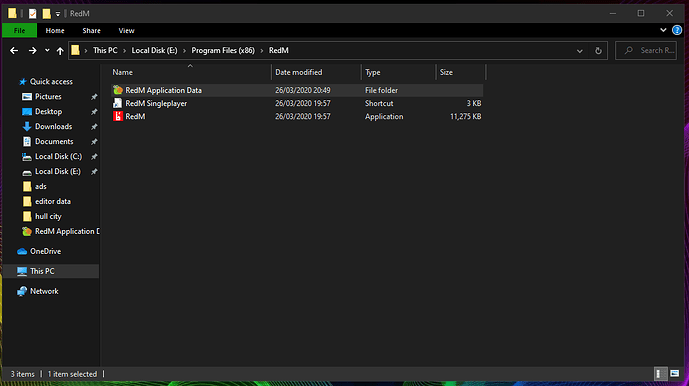Click the pin icon beside Pictures

pyautogui.click(x=94, y=97)
